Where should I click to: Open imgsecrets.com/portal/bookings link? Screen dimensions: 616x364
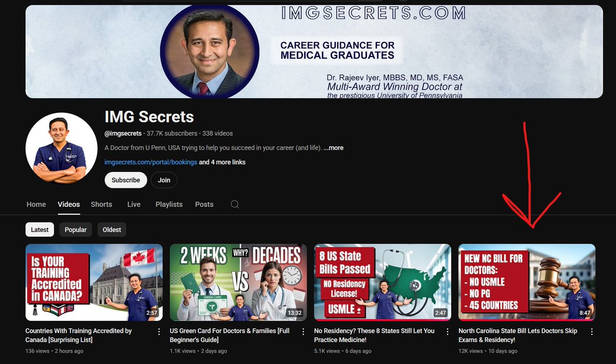tap(151, 162)
